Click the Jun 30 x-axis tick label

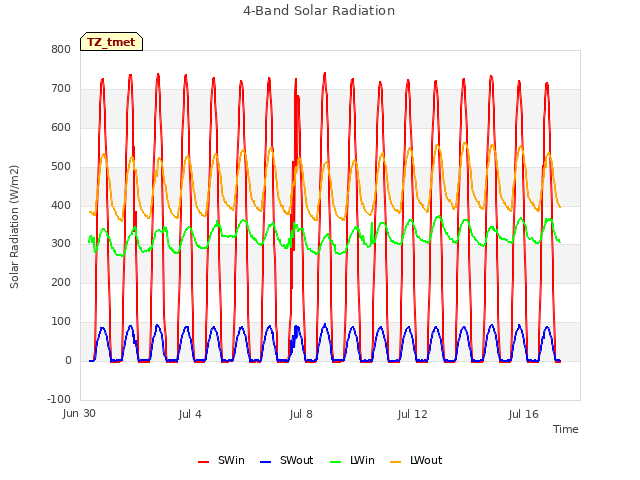click(79, 414)
